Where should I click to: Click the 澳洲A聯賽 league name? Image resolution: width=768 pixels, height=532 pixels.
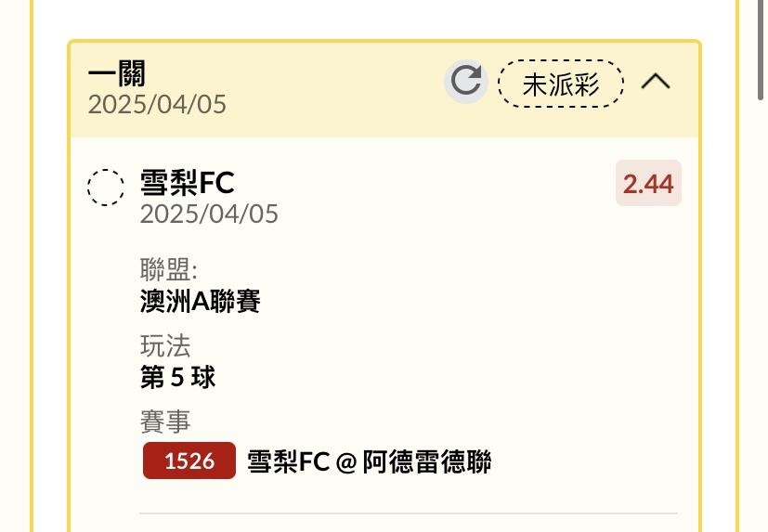(200, 301)
